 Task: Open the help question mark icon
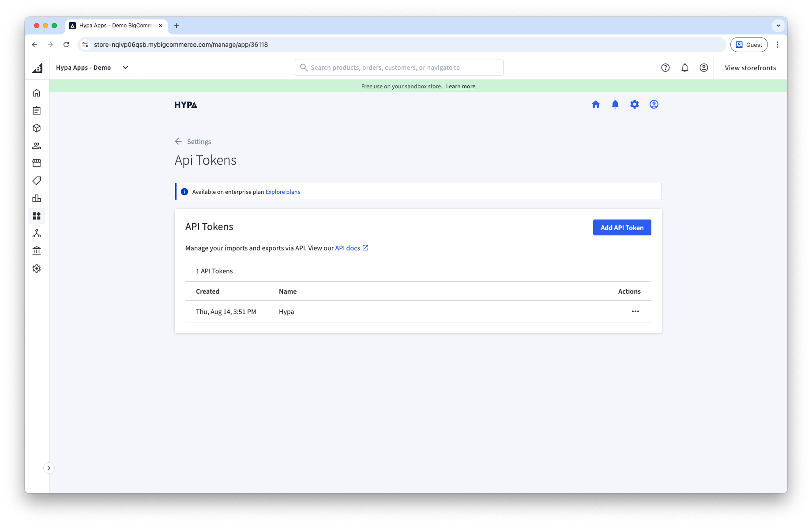pyautogui.click(x=665, y=68)
